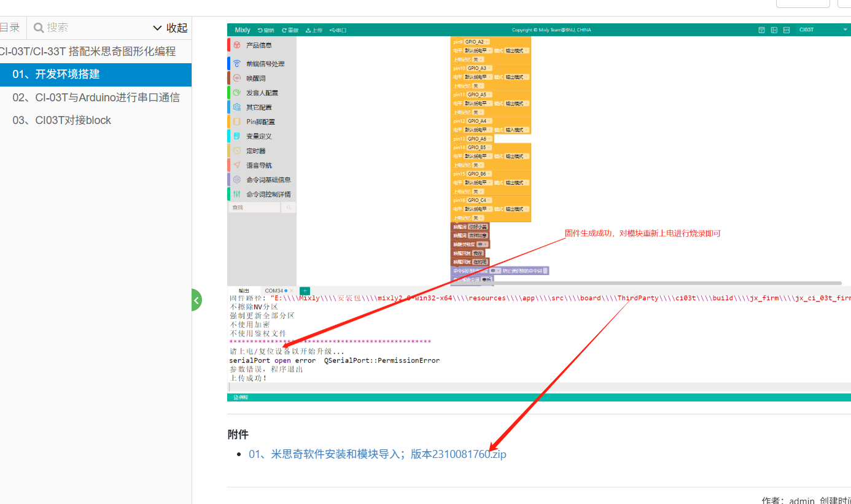851x504 pixels.
Task: Switch to the COM34 tab
Action: [275, 290]
